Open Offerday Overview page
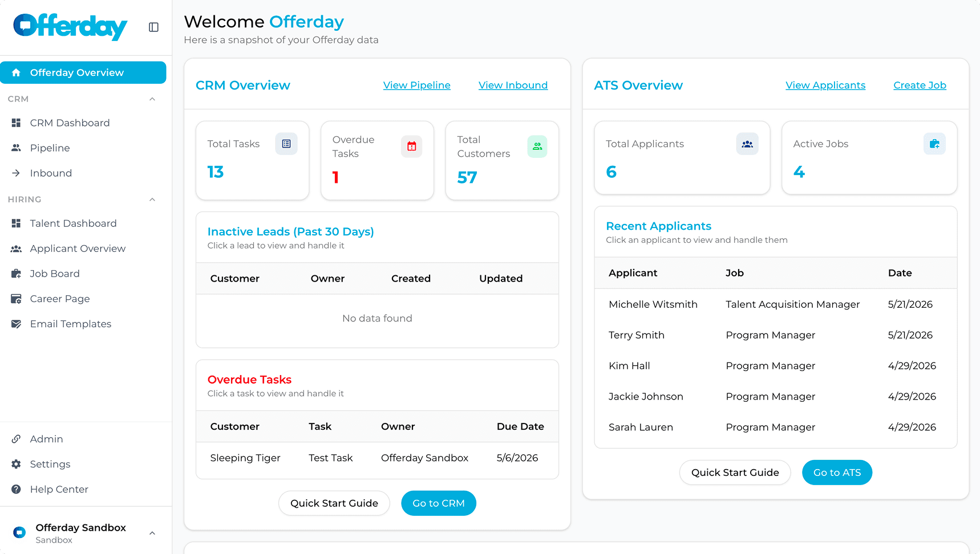 coord(83,72)
